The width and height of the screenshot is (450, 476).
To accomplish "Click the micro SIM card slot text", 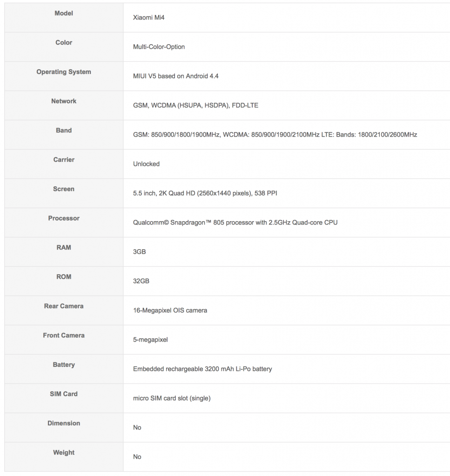I will pos(172,398).
